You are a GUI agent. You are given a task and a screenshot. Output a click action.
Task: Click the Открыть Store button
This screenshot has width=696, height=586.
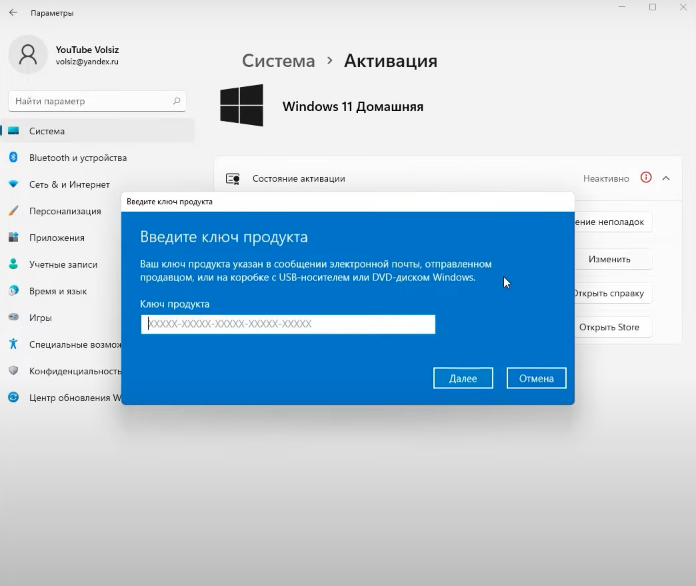(613, 327)
